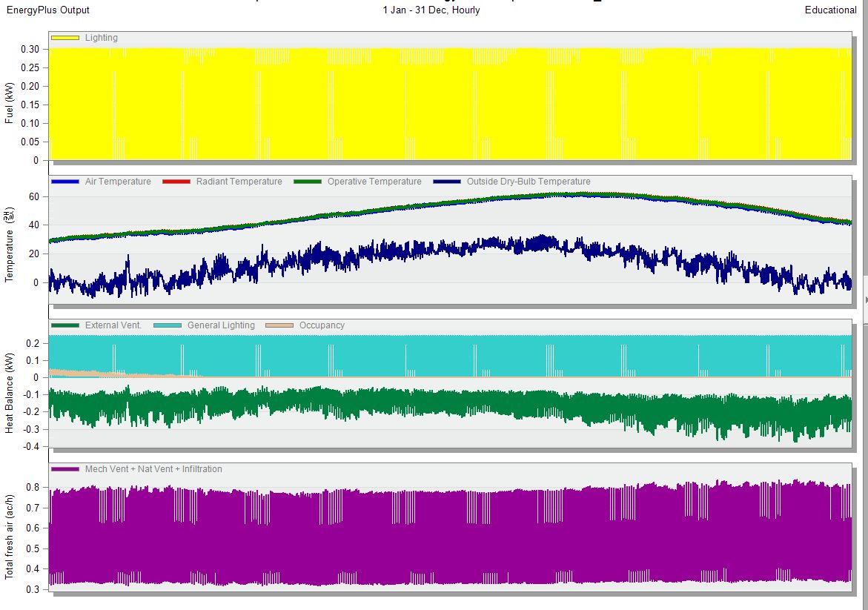Screen dimensions: 868x610
Task: Click the Outside Dry-Bulb Temperature legend label
Action: pos(529,182)
